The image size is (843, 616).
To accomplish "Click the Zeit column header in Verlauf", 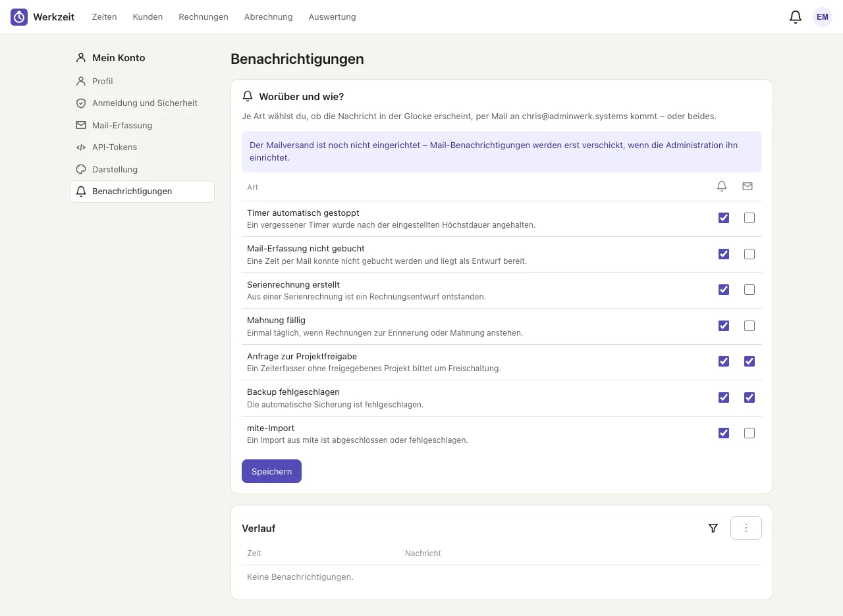I will (x=254, y=553).
